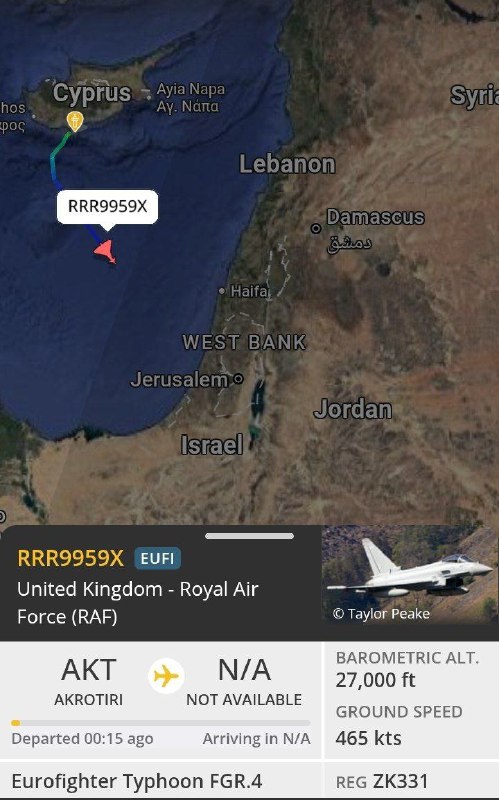Click the flight trail line near Cyprus
Viewport: 499px width, 800px height.
click(x=55, y=158)
